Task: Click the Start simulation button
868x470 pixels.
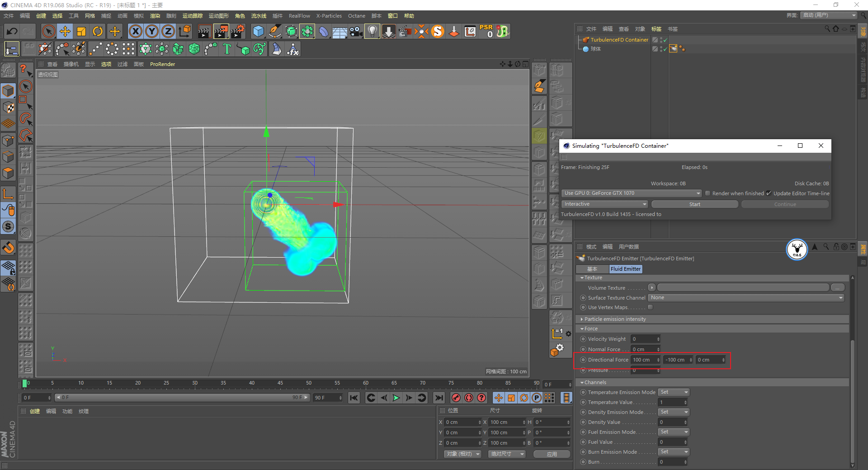Action: click(x=695, y=204)
